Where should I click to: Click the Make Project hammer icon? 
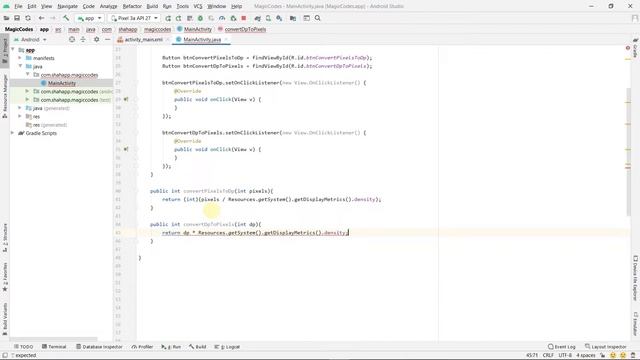tap(66, 18)
